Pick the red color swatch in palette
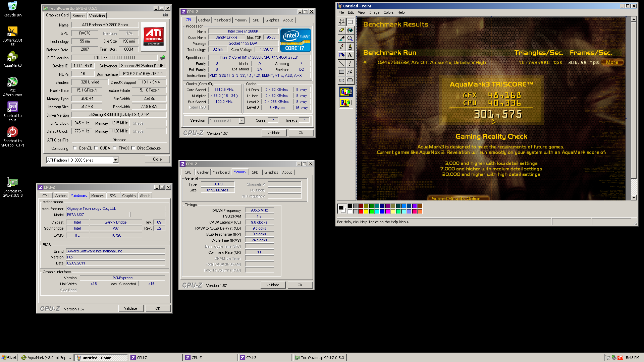644x362 pixels. tap(361, 212)
